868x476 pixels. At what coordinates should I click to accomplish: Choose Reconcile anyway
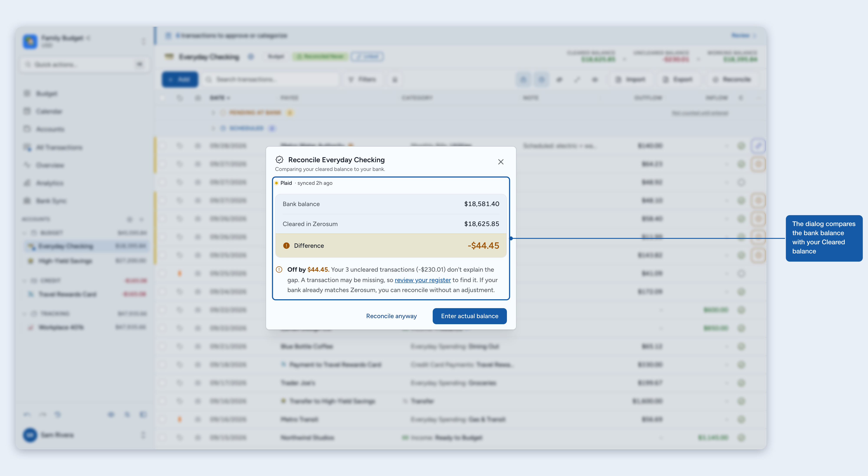(391, 316)
